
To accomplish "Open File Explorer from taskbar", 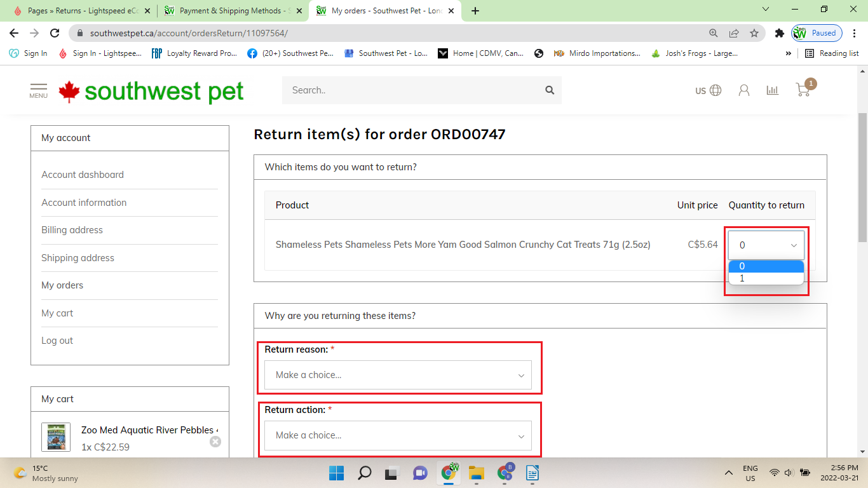I will pos(476,473).
